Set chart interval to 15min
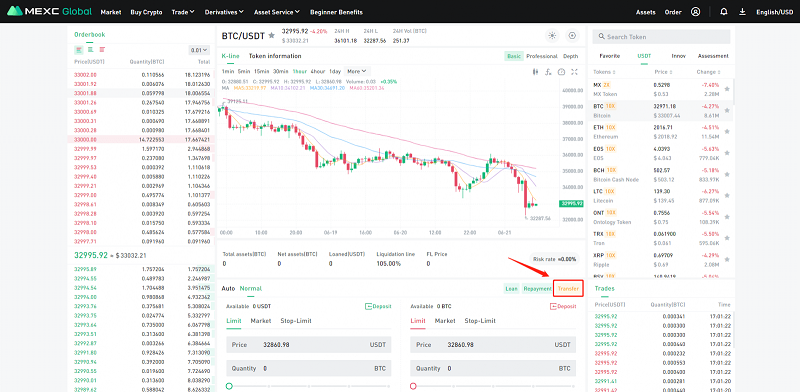This screenshot has width=800, height=392. [x=262, y=71]
